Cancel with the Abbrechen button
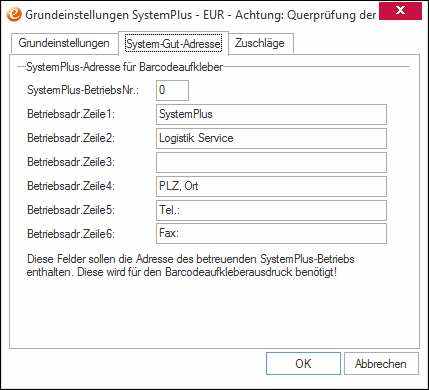Screen dimensions: 429x390 (x=381, y=364)
